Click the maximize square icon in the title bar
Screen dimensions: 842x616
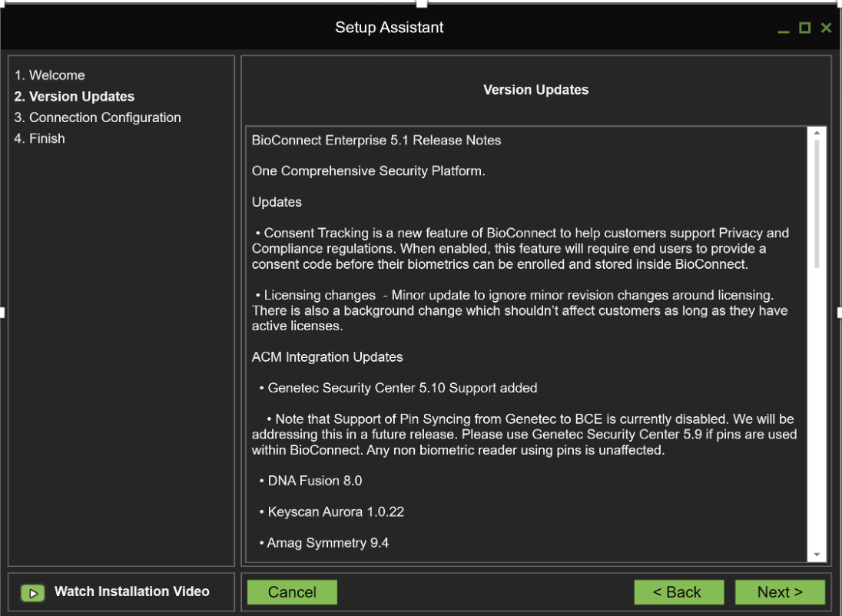[x=804, y=28]
